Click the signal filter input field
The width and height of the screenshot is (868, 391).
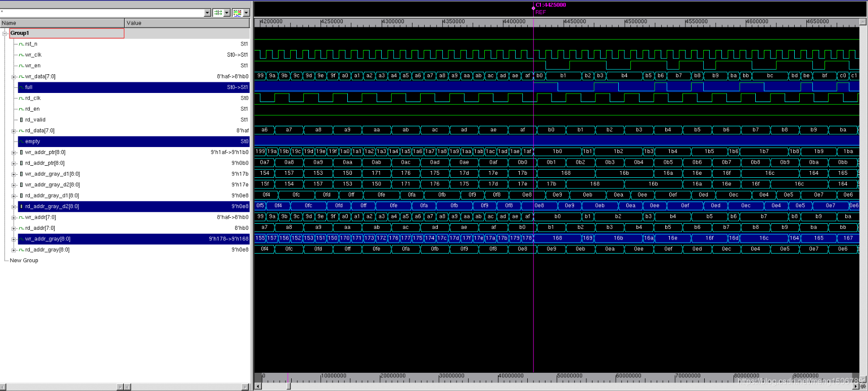pyautogui.click(x=102, y=13)
